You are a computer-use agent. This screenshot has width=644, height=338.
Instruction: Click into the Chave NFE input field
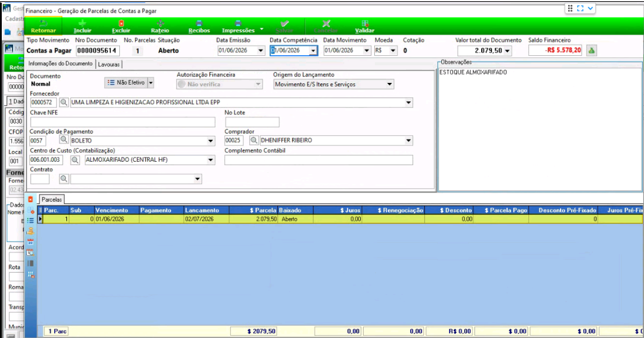[122, 122]
